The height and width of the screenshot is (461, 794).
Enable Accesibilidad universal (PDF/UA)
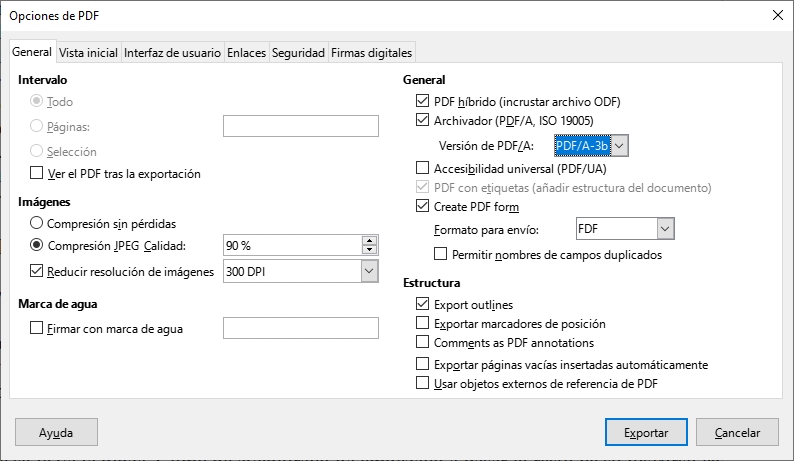(422, 168)
